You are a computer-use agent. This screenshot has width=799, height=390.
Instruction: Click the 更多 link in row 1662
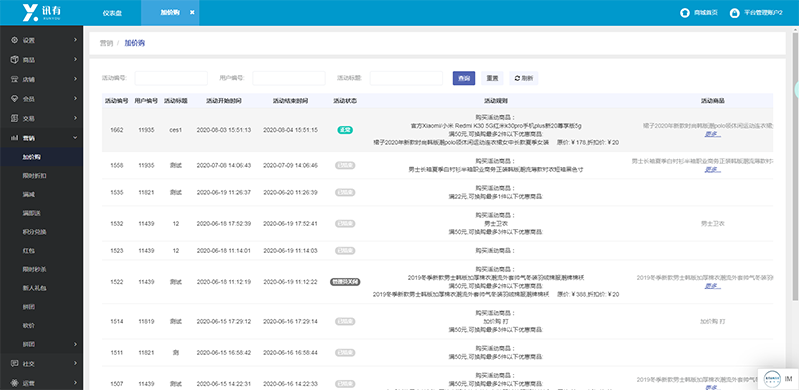tap(712, 134)
